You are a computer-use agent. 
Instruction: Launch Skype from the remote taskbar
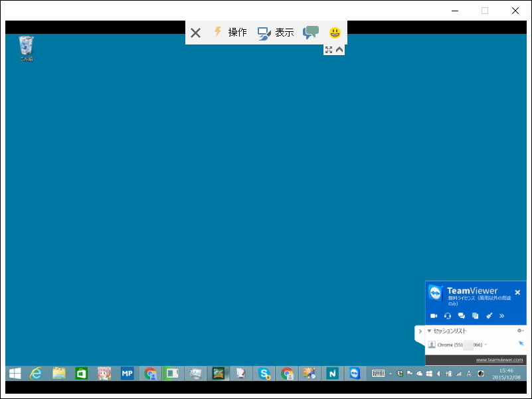point(264,374)
